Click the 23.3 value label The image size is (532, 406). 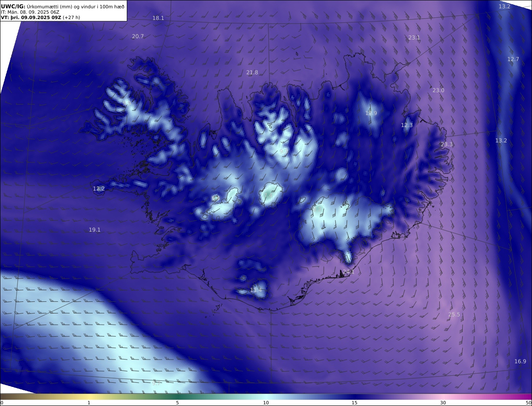(x=447, y=144)
